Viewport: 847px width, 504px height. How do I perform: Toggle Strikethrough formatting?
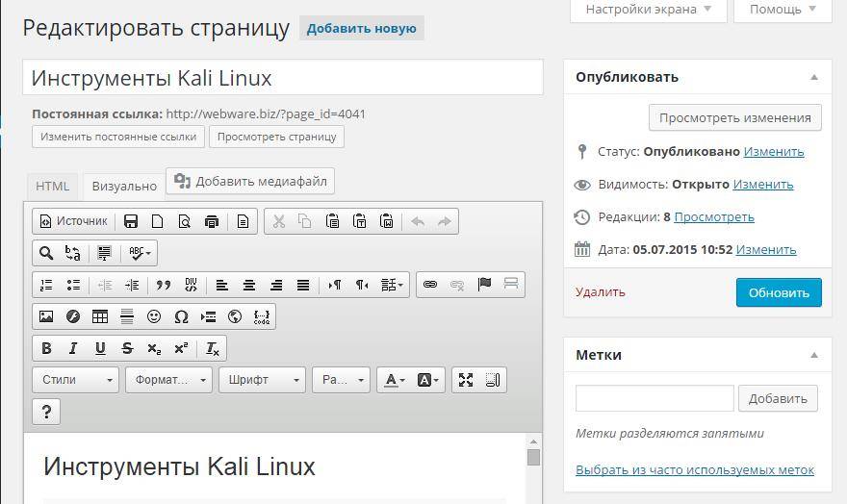point(127,348)
